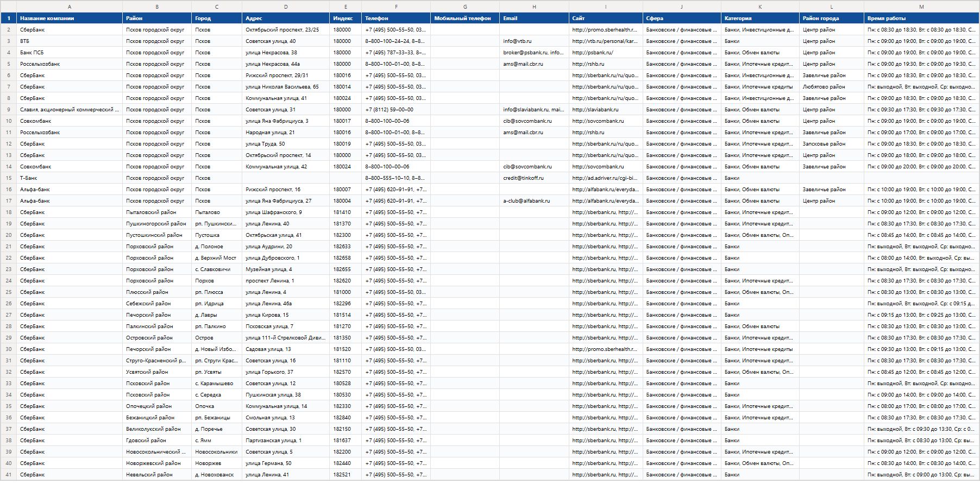Select the 'Рижский проспект, 29/31' address cell
Screen dimensions: 980x490
tap(286, 76)
